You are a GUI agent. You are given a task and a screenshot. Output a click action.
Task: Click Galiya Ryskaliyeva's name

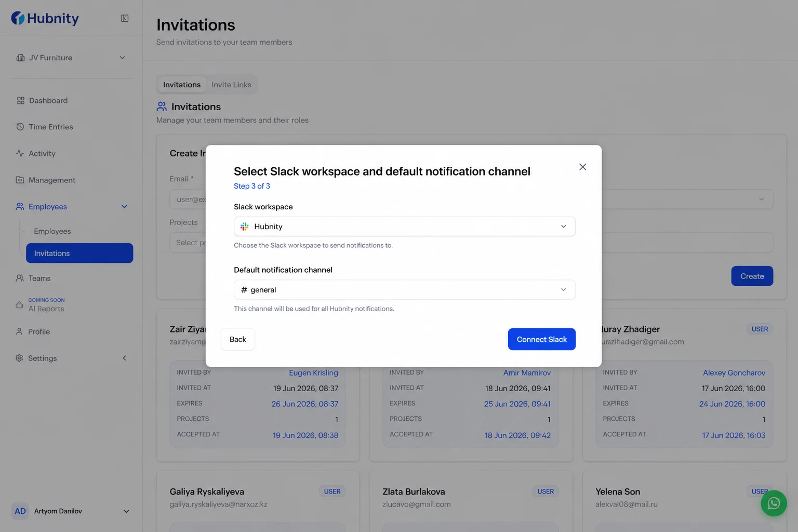click(x=207, y=491)
